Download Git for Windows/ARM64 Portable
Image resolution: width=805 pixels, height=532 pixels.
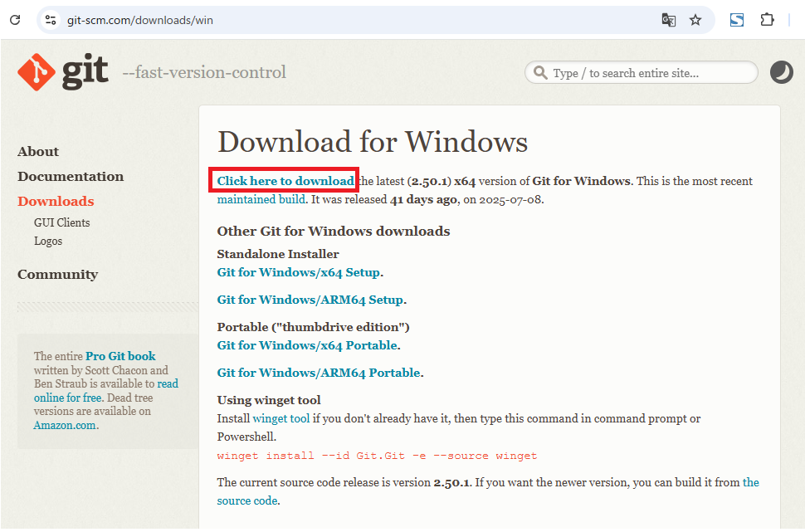tap(319, 373)
